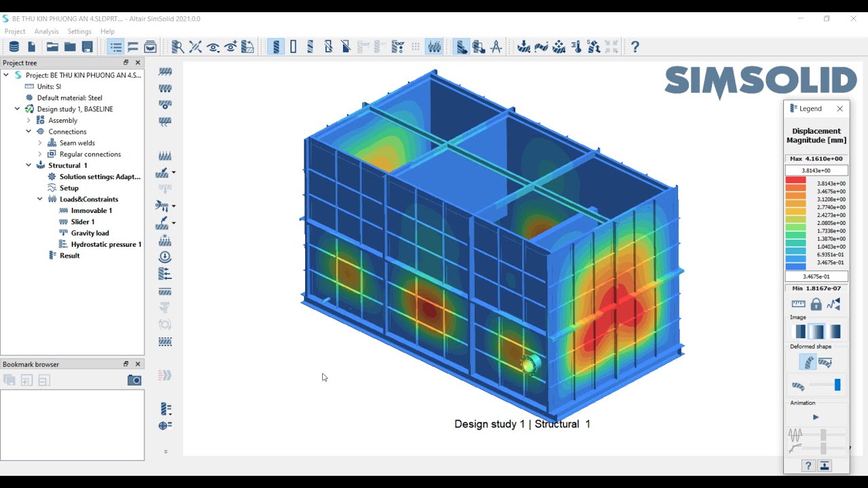Click the camera icon in Bookmark browser

(134, 380)
